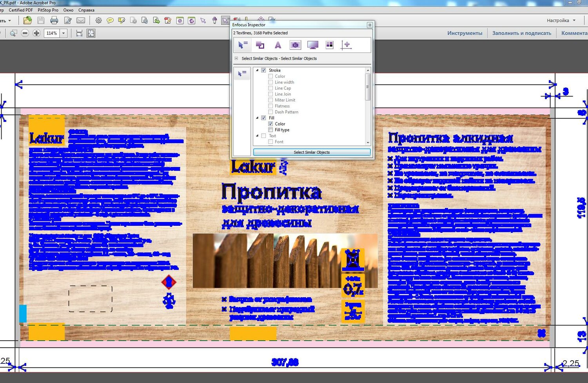Click the fit full page icon

pos(91,33)
